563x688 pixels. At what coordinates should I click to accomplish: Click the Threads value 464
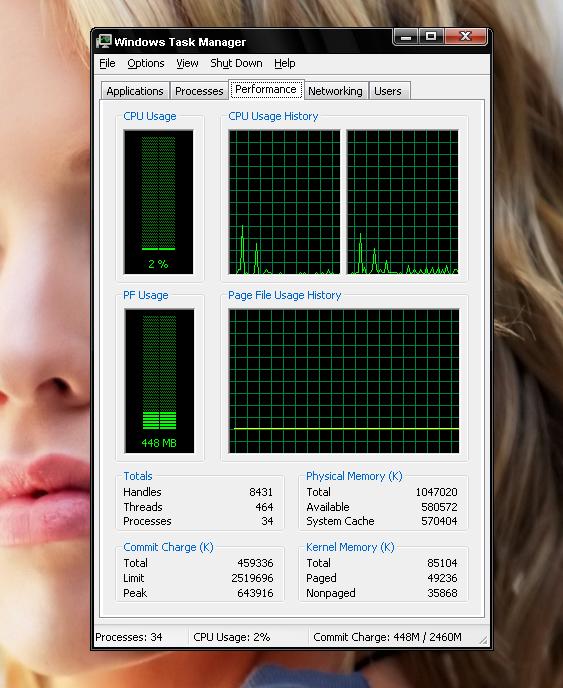(264, 507)
